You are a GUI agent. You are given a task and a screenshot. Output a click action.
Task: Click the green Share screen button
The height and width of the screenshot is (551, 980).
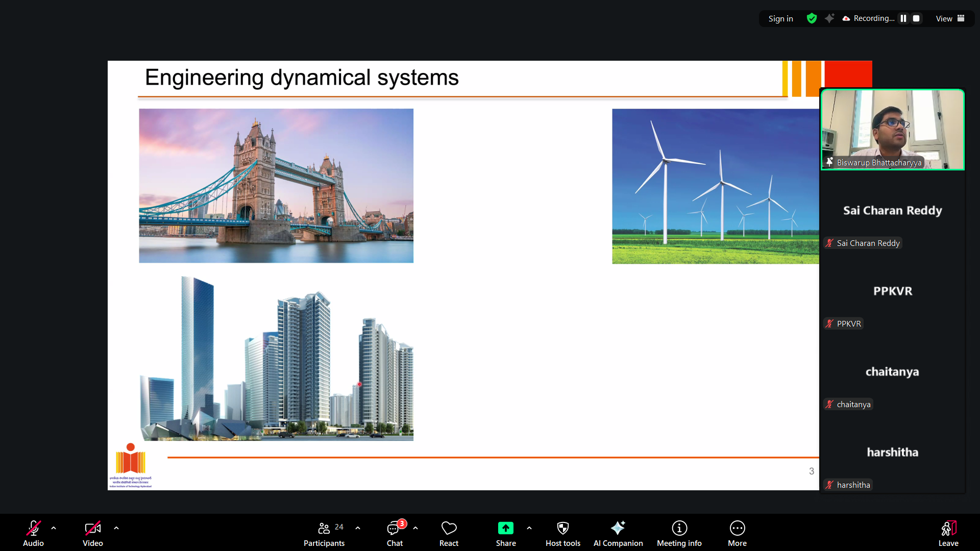[x=505, y=534]
